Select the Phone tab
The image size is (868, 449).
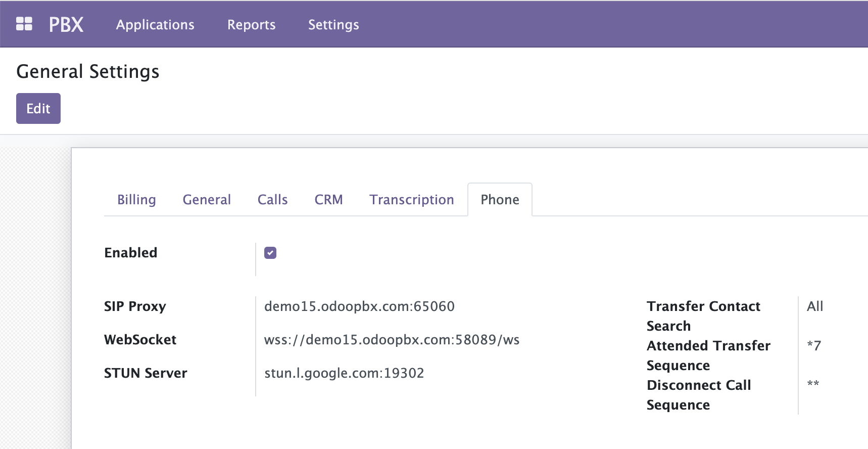pos(500,200)
